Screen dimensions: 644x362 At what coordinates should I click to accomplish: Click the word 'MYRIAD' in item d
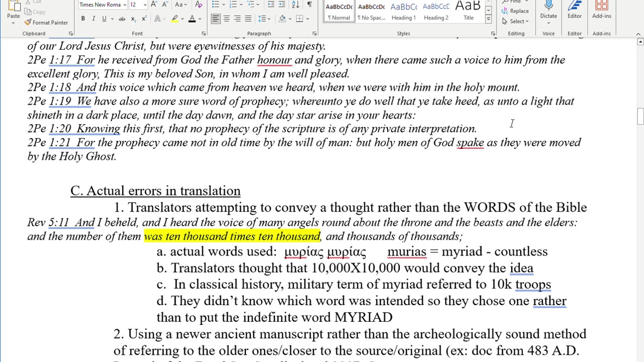coord(363,317)
